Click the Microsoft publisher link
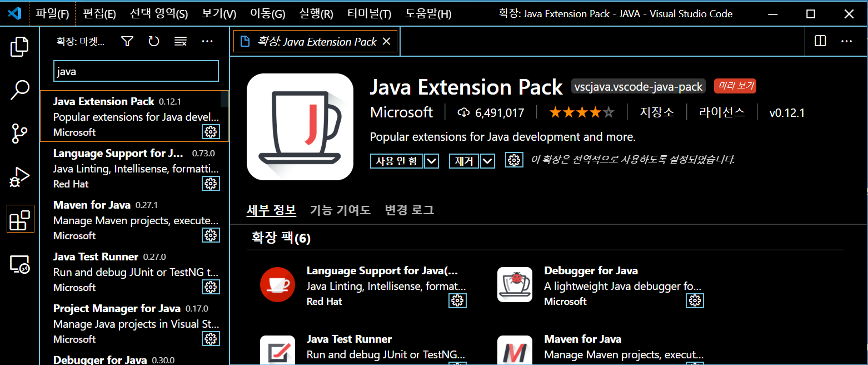Viewport: 868px width, 365px height. coord(401,112)
